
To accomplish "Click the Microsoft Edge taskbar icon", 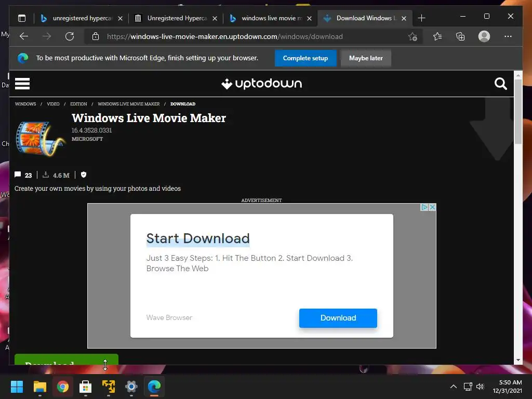I will [154, 387].
